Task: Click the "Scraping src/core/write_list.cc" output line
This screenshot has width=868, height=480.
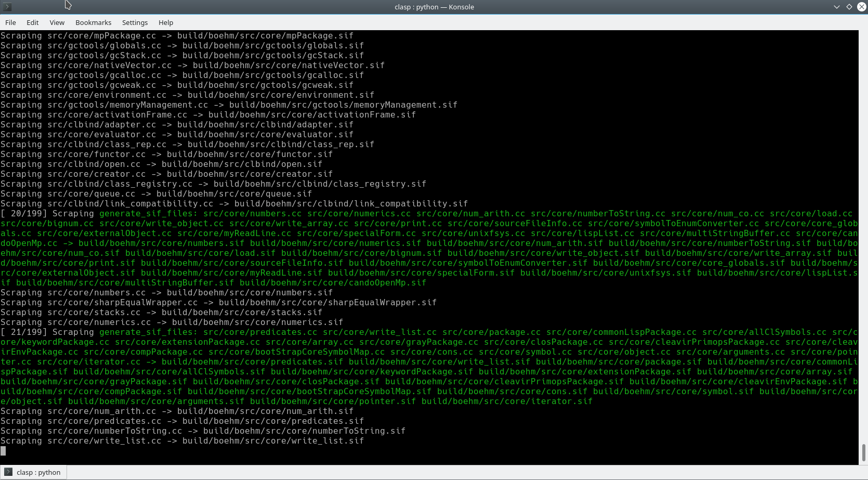Action: (x=182, y=441)
